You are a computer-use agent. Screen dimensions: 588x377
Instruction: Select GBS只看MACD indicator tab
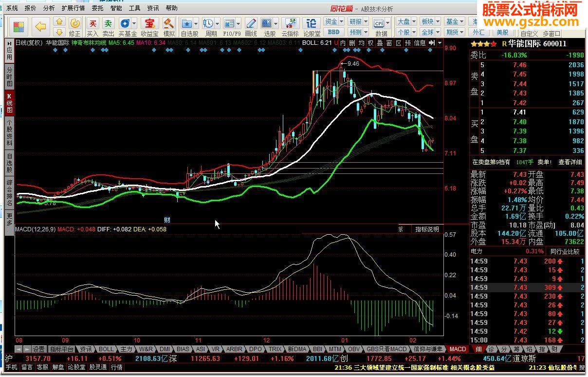coord(386,349)
